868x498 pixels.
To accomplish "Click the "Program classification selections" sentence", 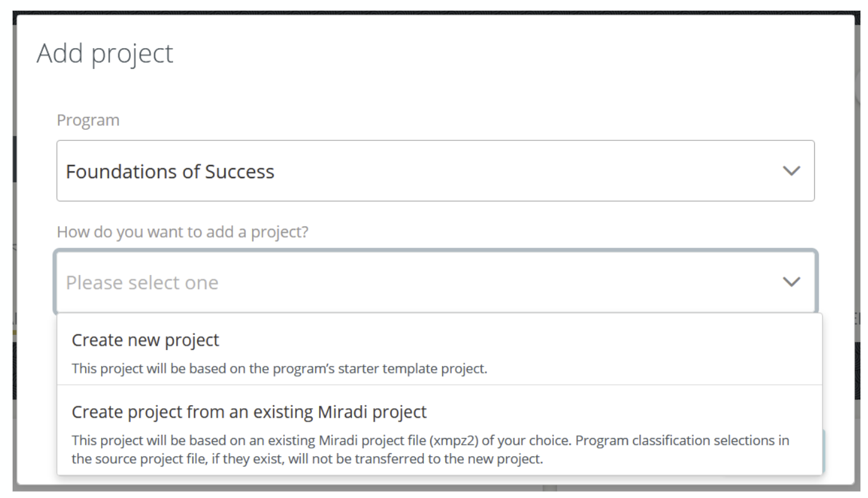I will click(x=682, y=440).
